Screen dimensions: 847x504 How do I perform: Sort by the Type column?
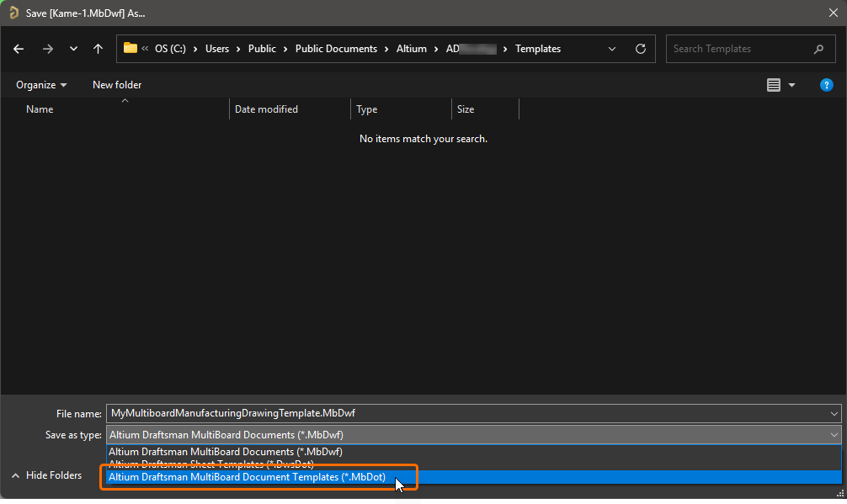367,109
